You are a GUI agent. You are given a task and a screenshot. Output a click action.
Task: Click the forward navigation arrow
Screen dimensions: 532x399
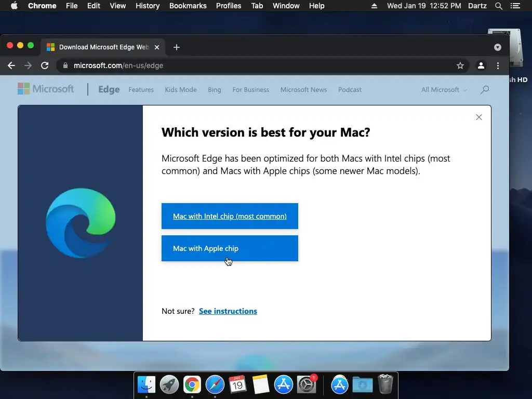(x=28, y=65)
